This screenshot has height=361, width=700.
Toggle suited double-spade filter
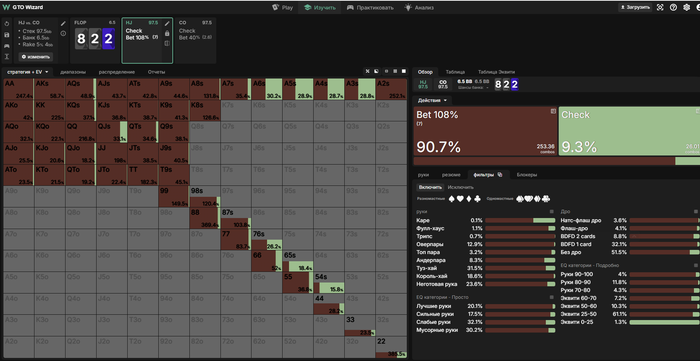click(520, 199)
